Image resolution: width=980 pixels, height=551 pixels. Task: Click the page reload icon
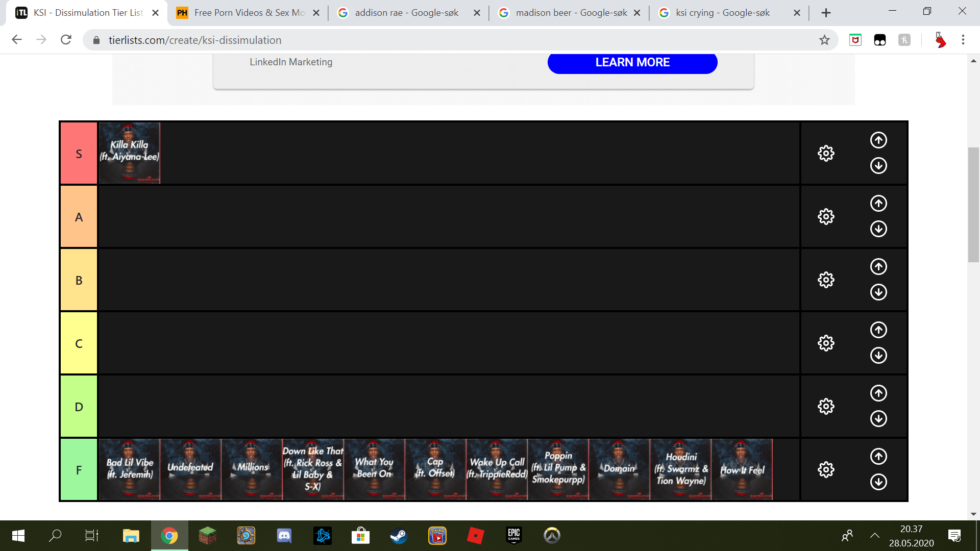66,40
